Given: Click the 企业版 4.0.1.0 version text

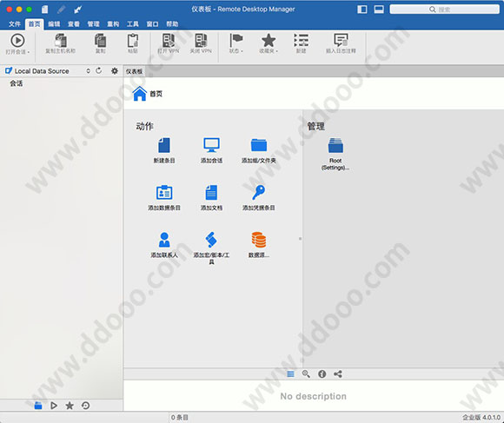Looking at the screenshot, I should [x=481, y=418].
